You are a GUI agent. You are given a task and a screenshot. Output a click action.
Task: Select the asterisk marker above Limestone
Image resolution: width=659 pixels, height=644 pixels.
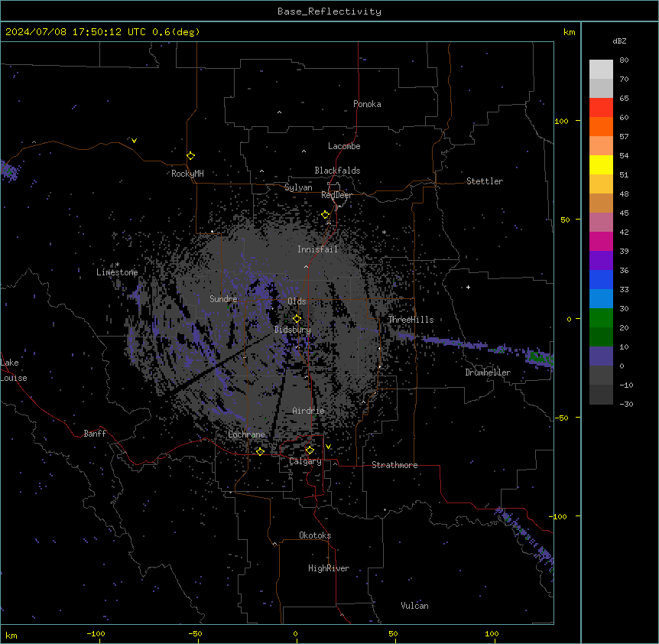pyautogui.click(x=117, y=265)
